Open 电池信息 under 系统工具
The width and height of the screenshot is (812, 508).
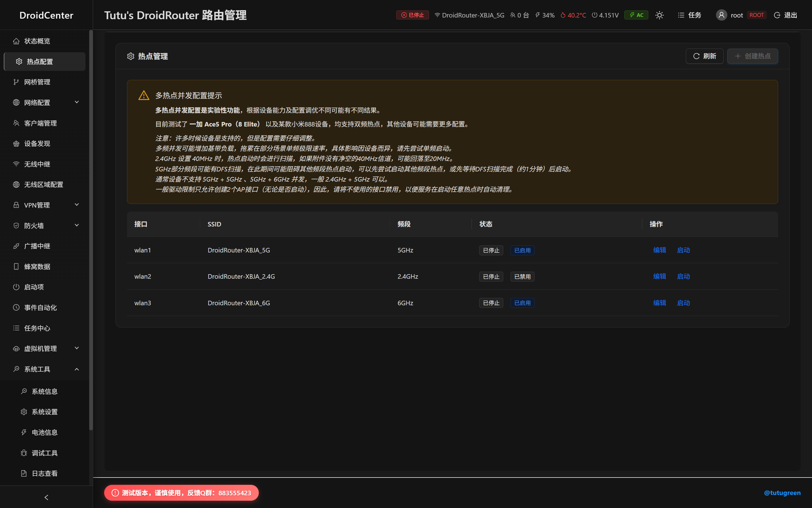44,432
